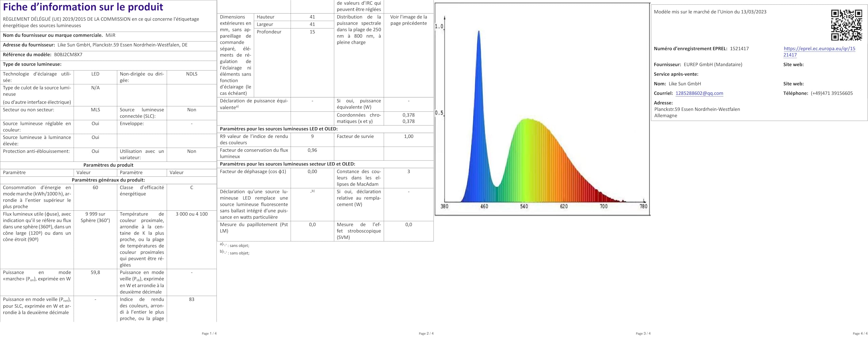This screenshot has width=868, height=339.
Task: Click the 'Page 2 / 4' footer
Action: [426, 334]
